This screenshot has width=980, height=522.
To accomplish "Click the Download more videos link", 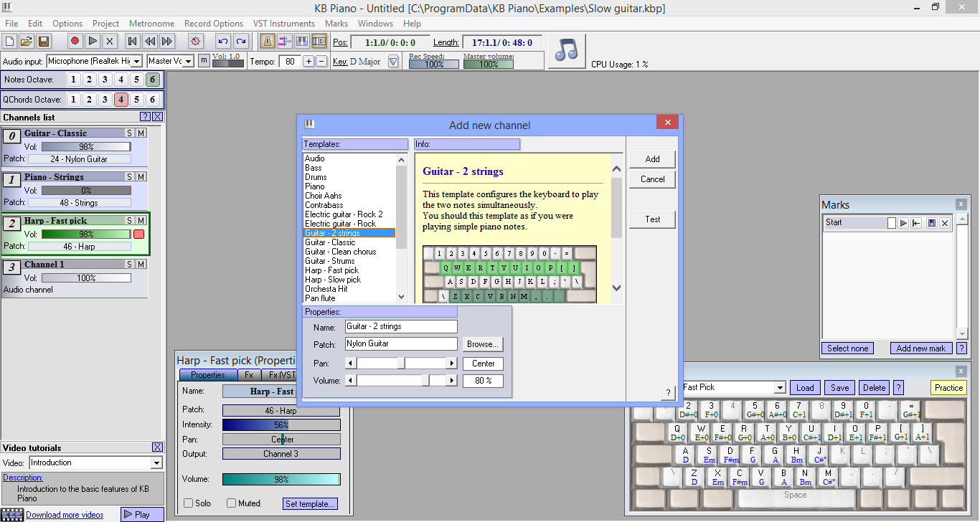I will pos(65,515).
